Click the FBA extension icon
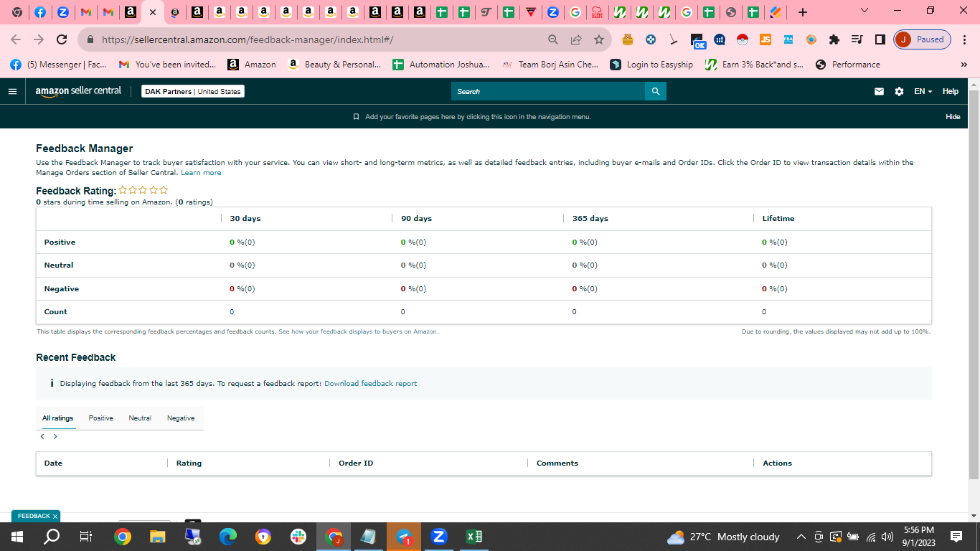 (x=788, y=39)
